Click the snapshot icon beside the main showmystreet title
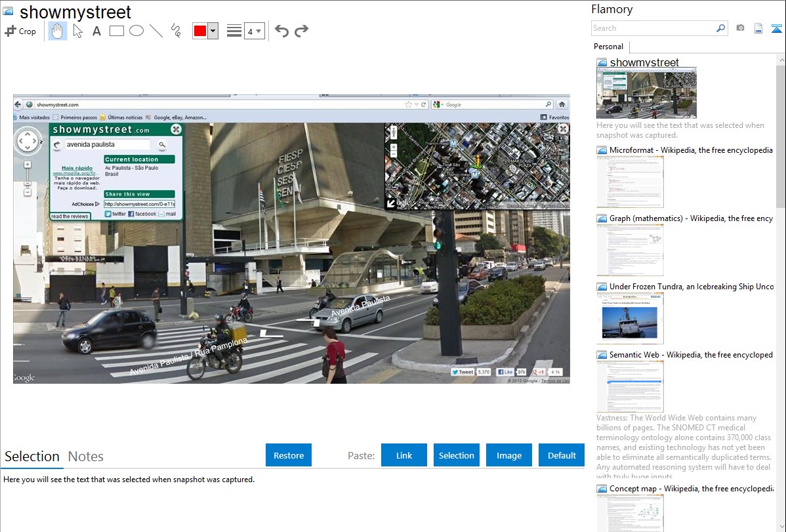The width and height of the screenshot is (786, 532). tap(9, 12)
